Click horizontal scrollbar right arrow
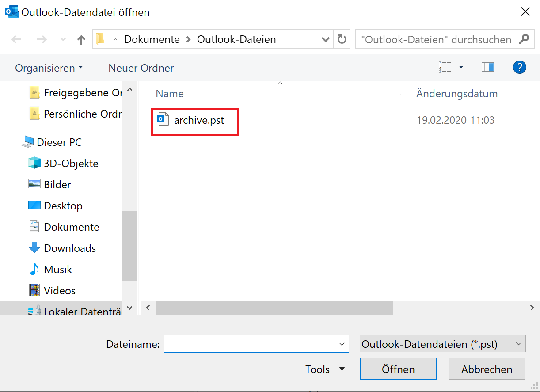 click(x=532, y=308)
